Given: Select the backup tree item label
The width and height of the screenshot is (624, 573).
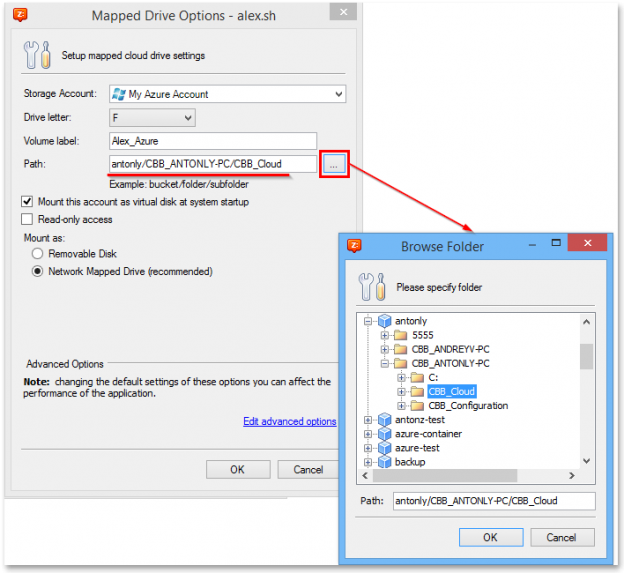Looking at the screenshot, I should (410, 462).
